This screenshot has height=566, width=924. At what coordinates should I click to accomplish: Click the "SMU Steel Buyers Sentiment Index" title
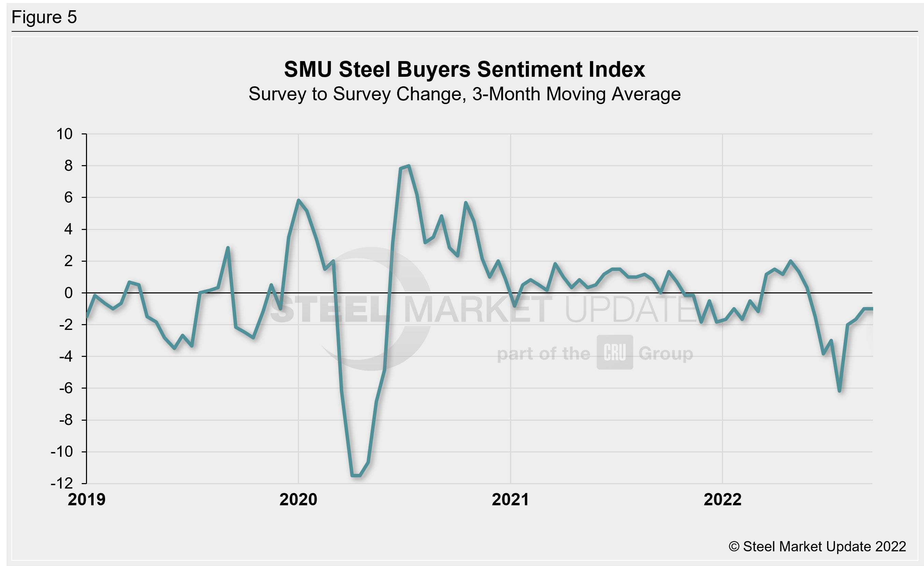coord(464,69)
